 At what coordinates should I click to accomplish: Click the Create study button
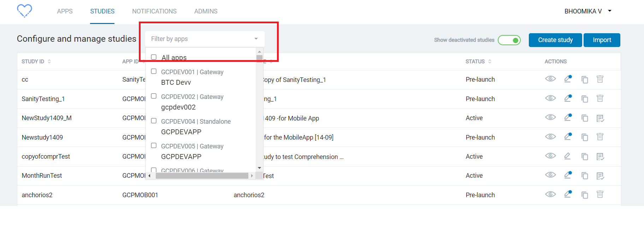[555, 40]
